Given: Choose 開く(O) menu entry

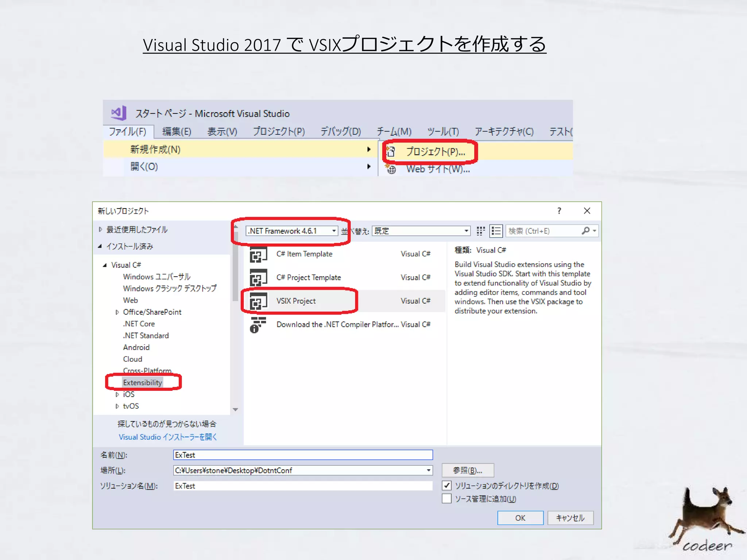Looking at the screenshot, I should click(240, 167).
